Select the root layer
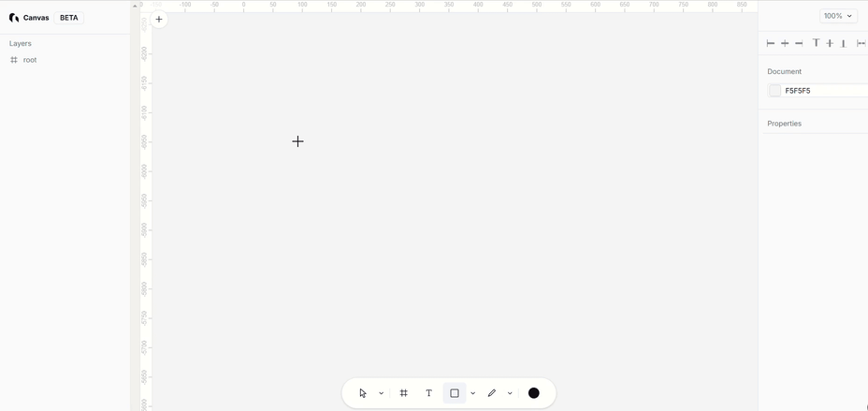Screen dimensions: 868x411 coord(30,60)
